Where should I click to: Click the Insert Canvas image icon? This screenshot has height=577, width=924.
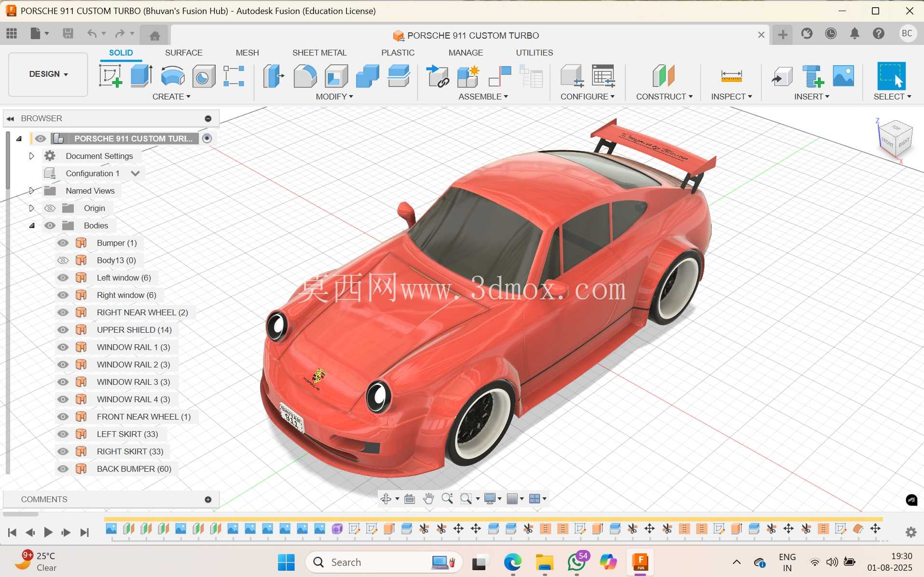(843, 76)
